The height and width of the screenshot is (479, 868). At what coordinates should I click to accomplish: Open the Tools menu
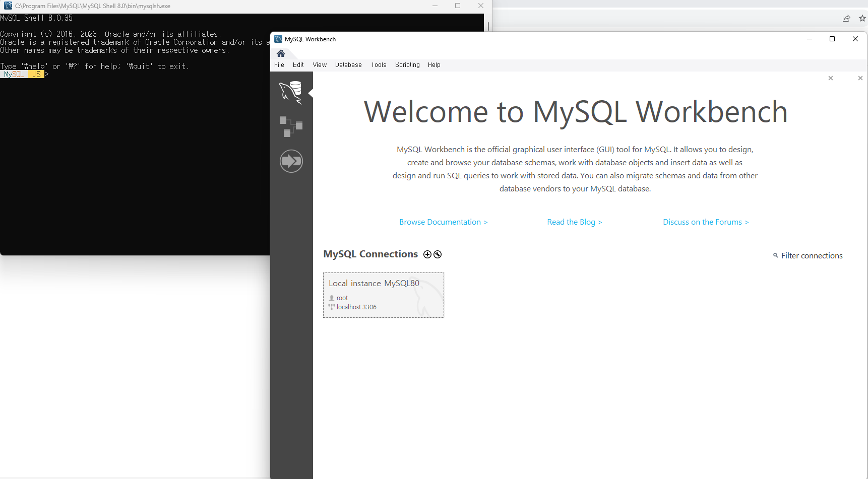tap(379, 65)
